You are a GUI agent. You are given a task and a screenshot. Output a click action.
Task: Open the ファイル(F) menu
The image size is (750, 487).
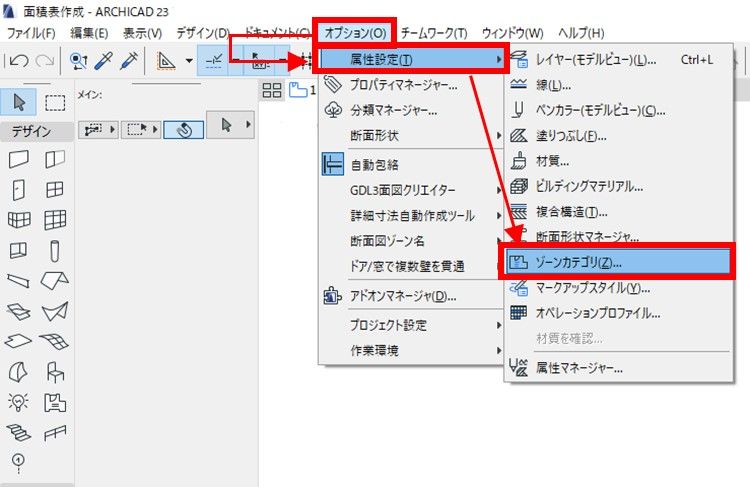click(31, 33)
